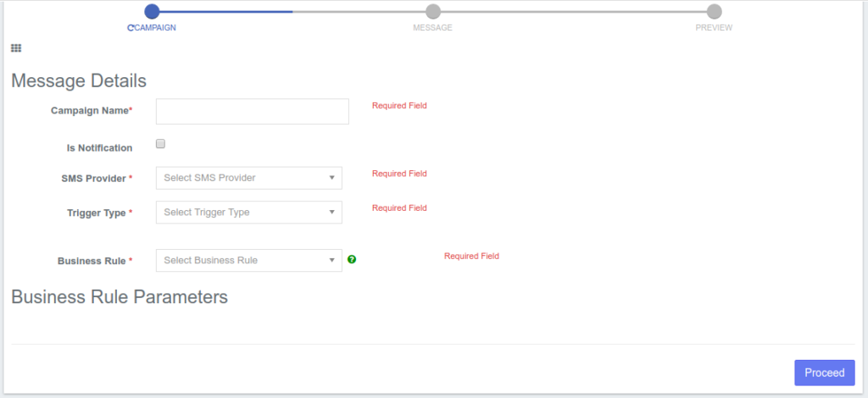Click the Campaign step circle
The height and width of the screenshot is (398, 868).
point(152,11)
